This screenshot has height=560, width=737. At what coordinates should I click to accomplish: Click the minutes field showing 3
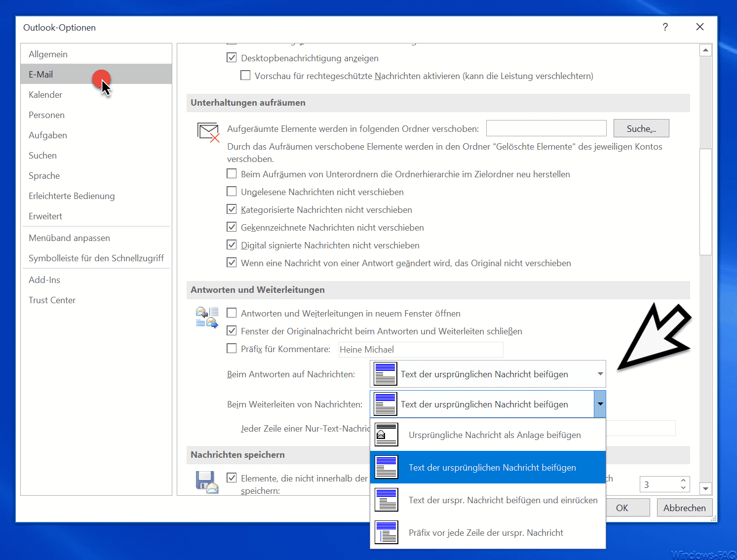tap(659, 484)
